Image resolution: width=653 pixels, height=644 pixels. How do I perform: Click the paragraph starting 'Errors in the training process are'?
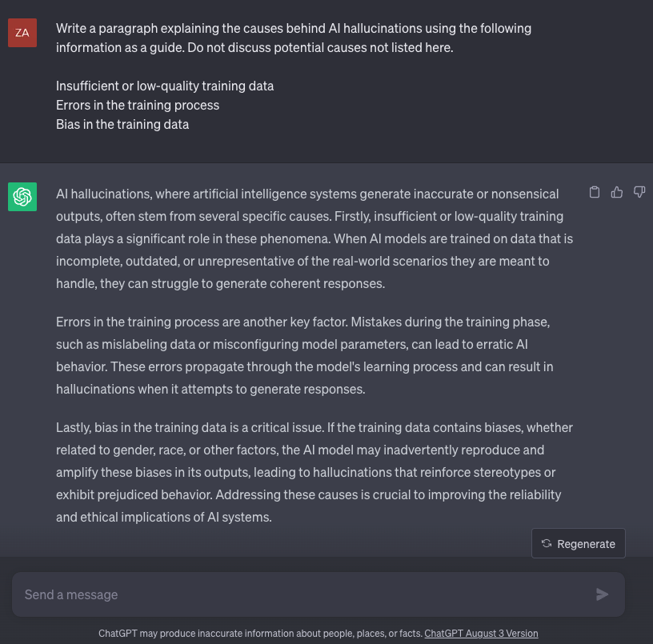pyautogui.click(x=304, y=355)
